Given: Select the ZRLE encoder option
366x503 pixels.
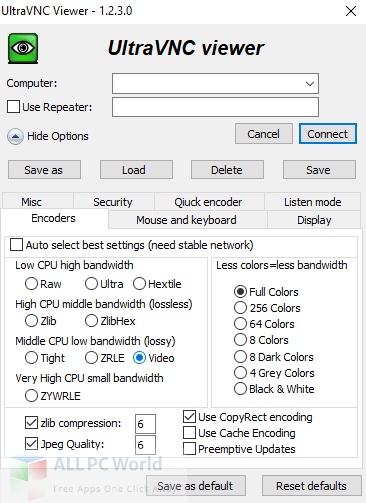Looking at the screenshot, I should tap(91, 358).
